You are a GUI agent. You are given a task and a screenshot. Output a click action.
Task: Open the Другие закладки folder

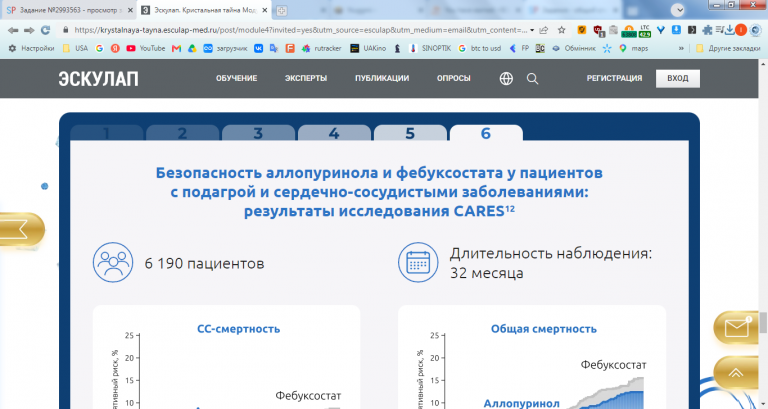(728, 48)
